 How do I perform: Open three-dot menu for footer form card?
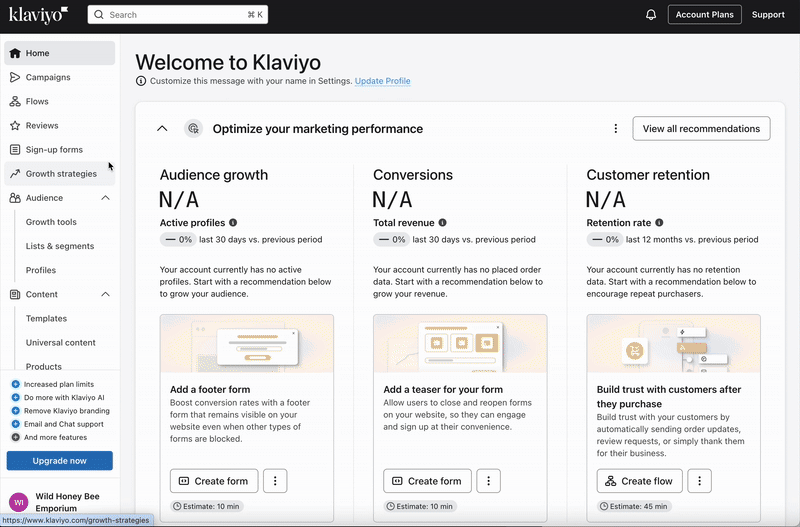[275, 481]
